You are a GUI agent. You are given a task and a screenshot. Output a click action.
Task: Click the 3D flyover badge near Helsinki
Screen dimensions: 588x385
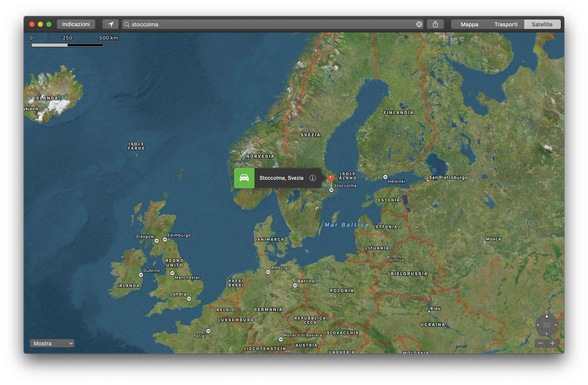click(x=385, y=177)
